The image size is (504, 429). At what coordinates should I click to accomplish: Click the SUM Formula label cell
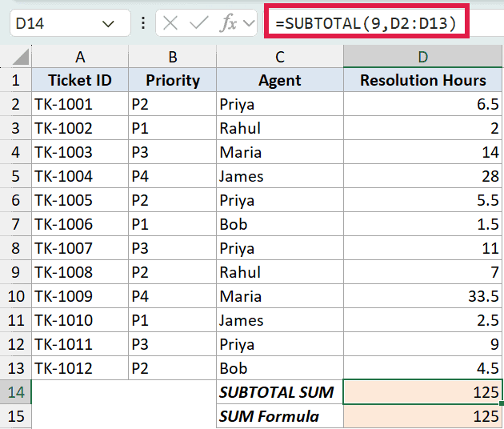[280, 416]
